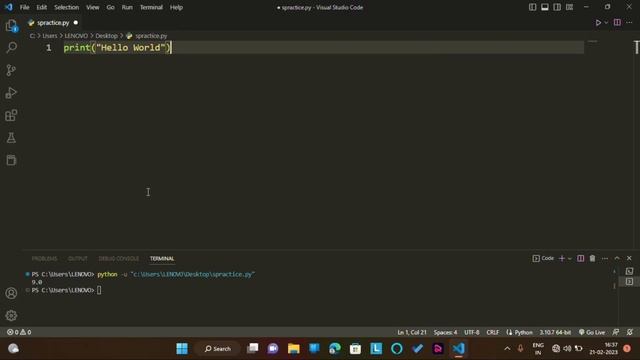Open the Help menu
The height and width of the screenshot is (360, 640).
point(176,7)
